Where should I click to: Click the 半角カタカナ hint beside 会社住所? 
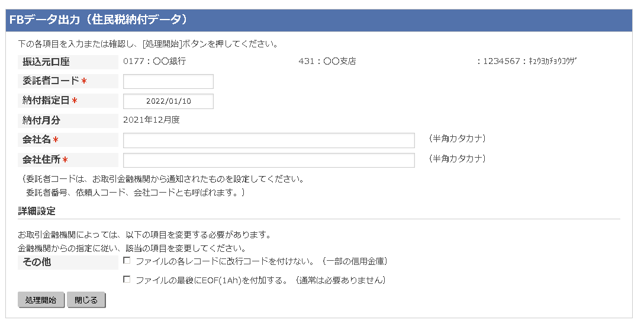pyautogui.click(x=457, y=159)
